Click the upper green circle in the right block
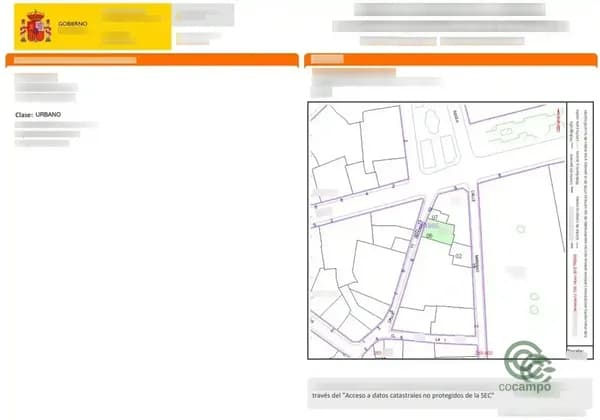 (520, 229)
